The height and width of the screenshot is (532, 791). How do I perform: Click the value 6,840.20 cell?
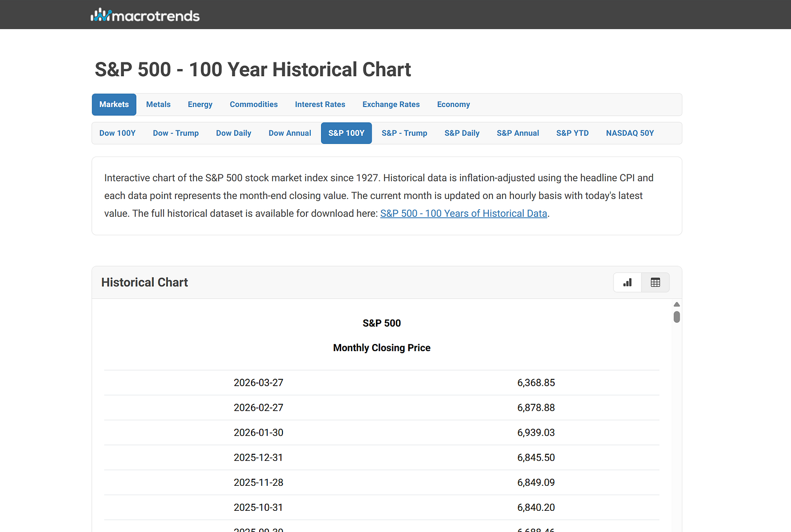[x=536, y=508]
